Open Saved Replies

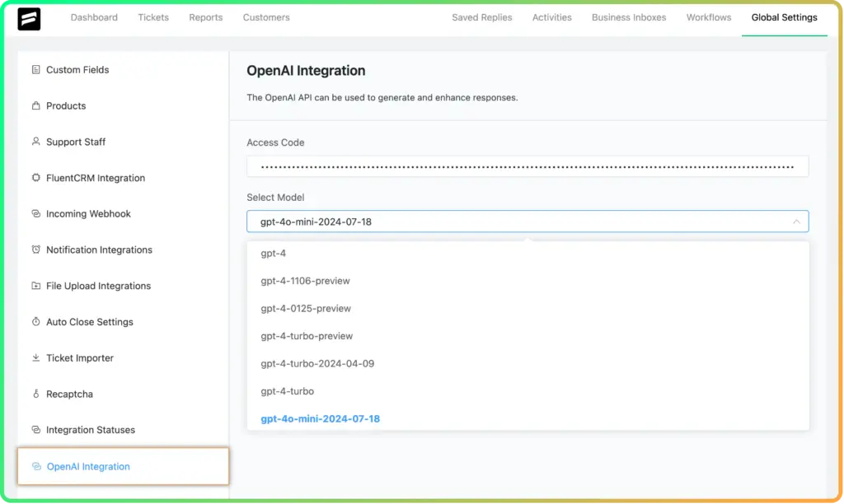481,17
